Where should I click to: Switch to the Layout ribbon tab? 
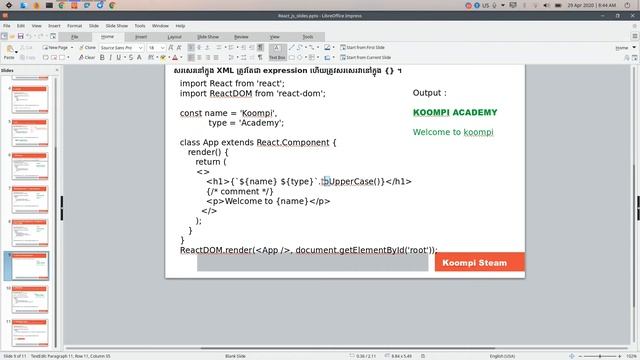click(174, 37)
